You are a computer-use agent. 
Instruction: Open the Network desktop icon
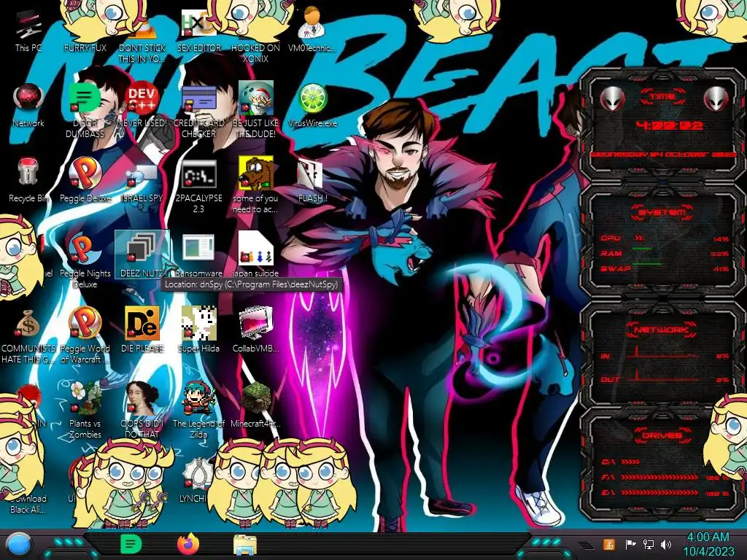click(x=28, y=106)
